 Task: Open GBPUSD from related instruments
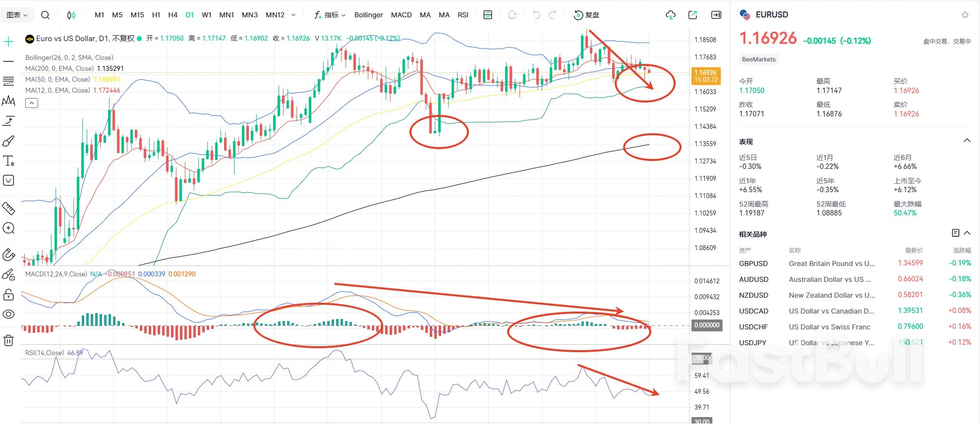753,264
